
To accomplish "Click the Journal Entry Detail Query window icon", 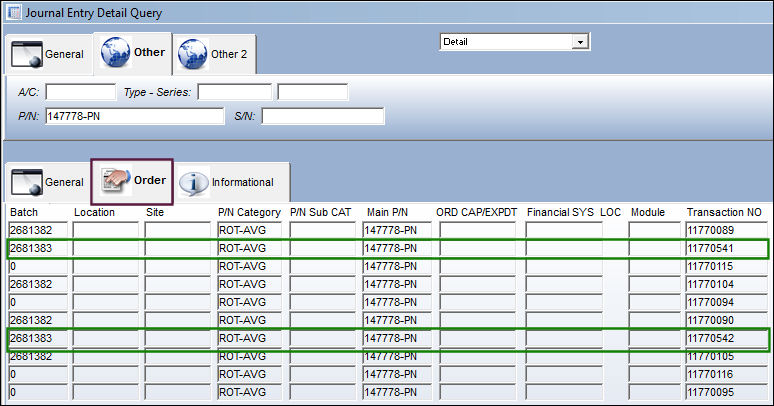I will [x=13, y=12].
